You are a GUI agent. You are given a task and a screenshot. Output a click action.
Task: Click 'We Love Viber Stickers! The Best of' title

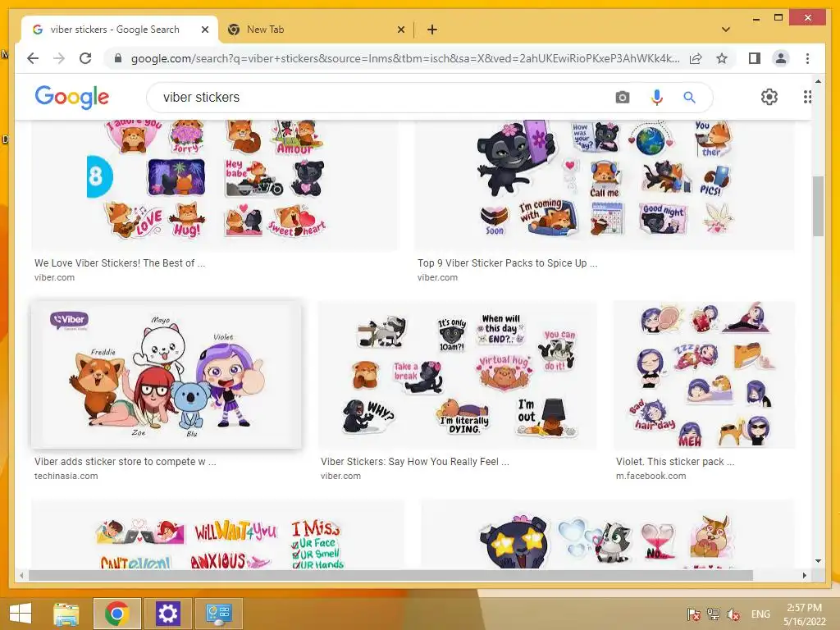(x=120, y=263)
